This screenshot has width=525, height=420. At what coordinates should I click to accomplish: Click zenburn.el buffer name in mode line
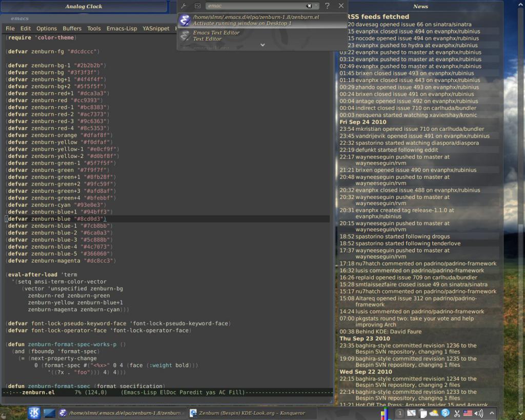pyautogui.click(x=38, y=392)
